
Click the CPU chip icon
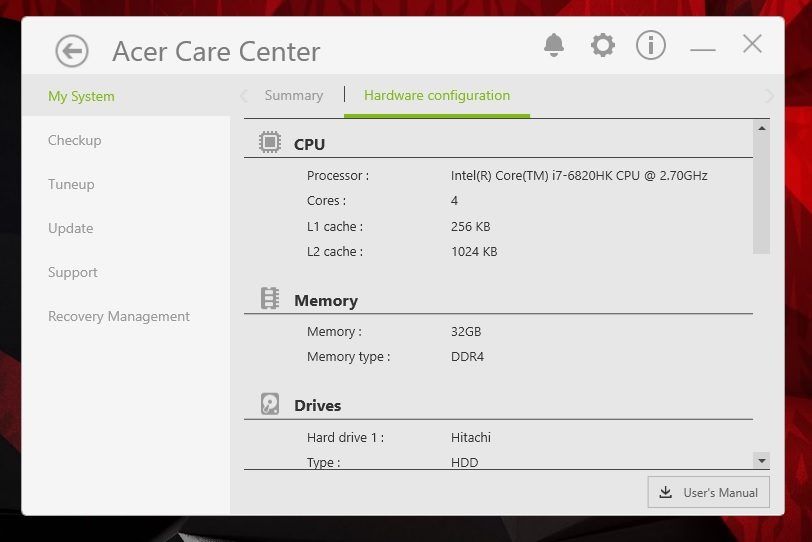click(270, 143)
